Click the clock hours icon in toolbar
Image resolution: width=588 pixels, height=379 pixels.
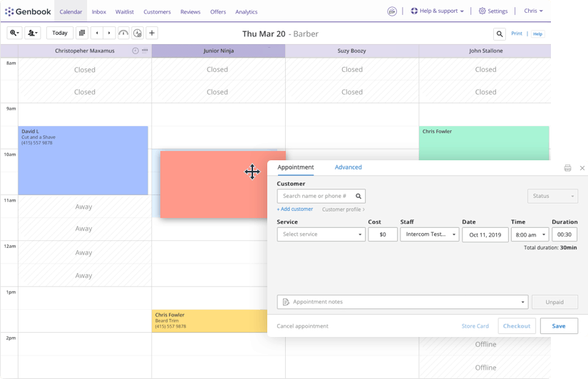pyautogui.click(x=138, y=33)
